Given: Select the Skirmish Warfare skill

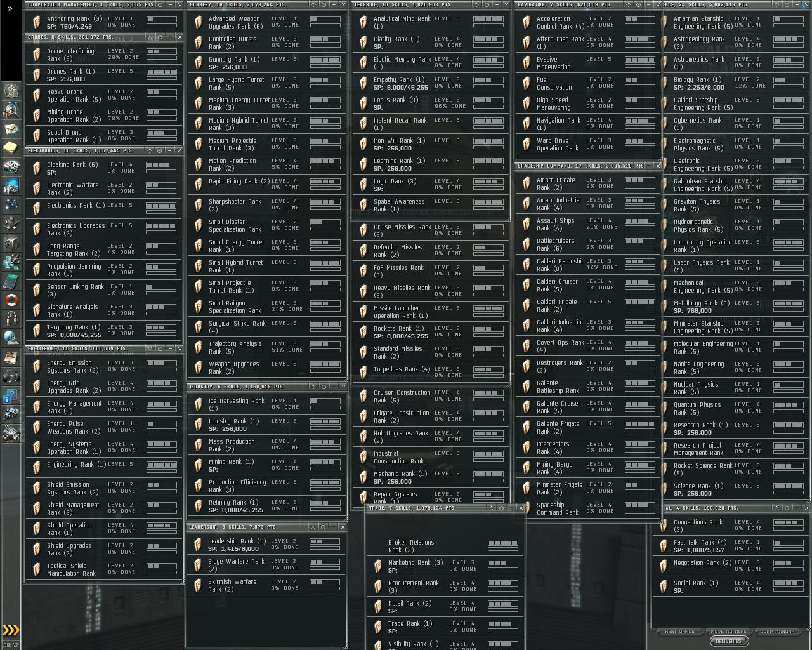Looking at the screenshot, I should tap(266, 585).
